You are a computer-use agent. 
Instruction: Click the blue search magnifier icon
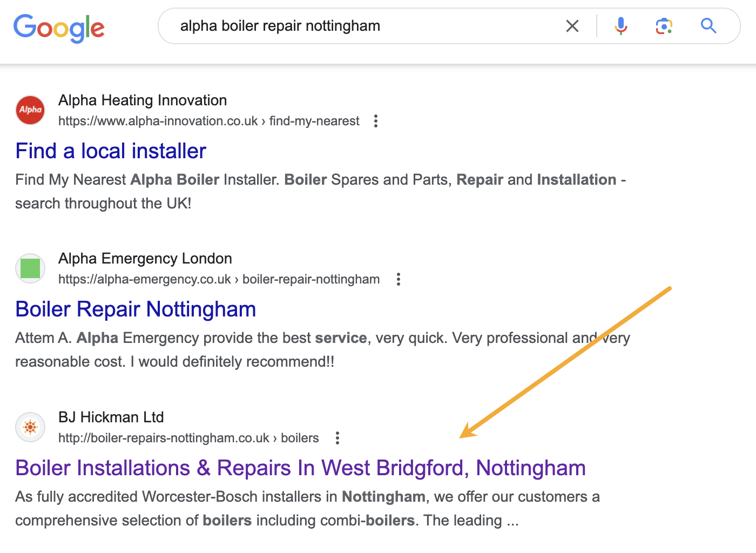(708, 25)
